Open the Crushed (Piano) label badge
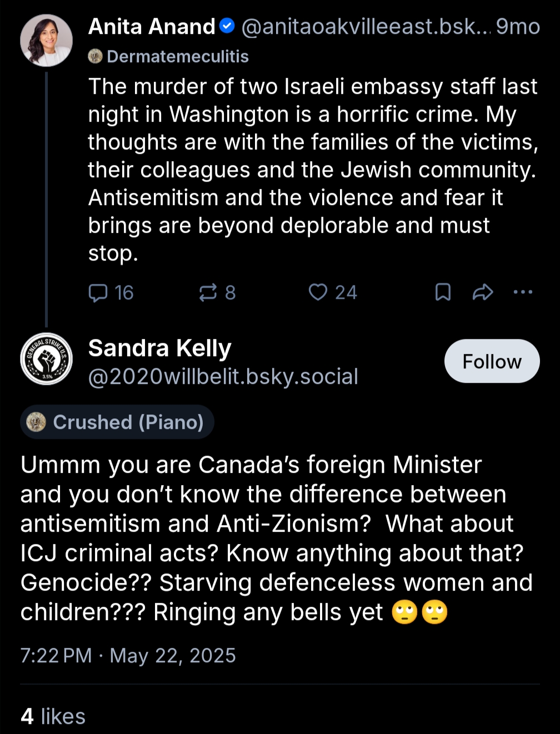The image size is (560, 734). pos(117,422)
